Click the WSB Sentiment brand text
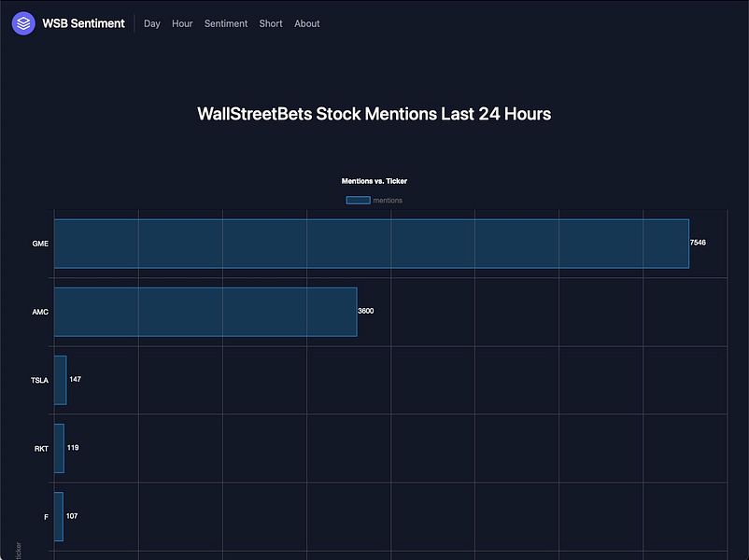Image resolution: width=749 pixels, height=560 pixels. pyautogui.click(x=82, y=22)
